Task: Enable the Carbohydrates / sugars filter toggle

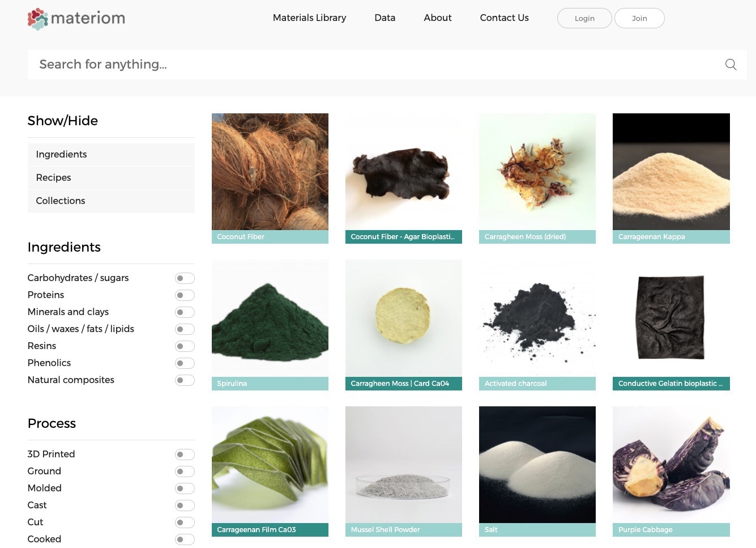Action: [x=184, y=278]
